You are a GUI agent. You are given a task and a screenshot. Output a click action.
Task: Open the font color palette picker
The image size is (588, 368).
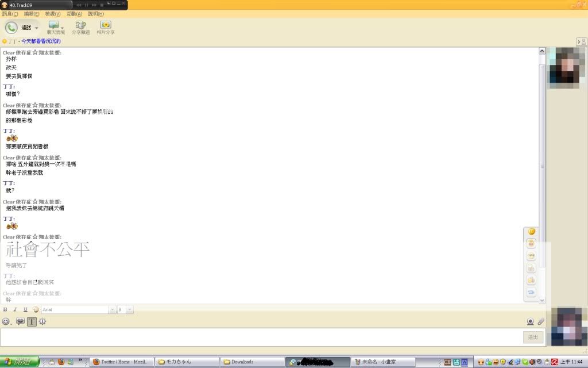[36, 309]
